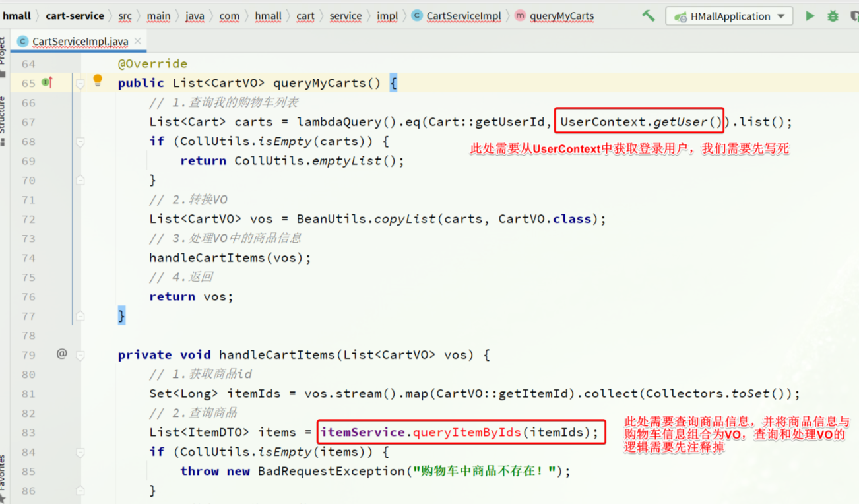Click the lightbulb intention icon on line 65
This screenshot has height=504, width=859.
(98, 80)
